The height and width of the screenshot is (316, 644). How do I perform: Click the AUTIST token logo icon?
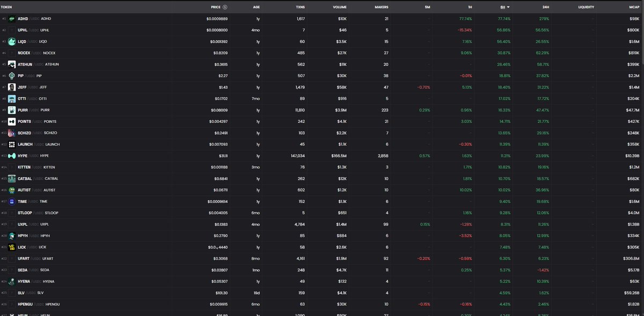point(12,190)
